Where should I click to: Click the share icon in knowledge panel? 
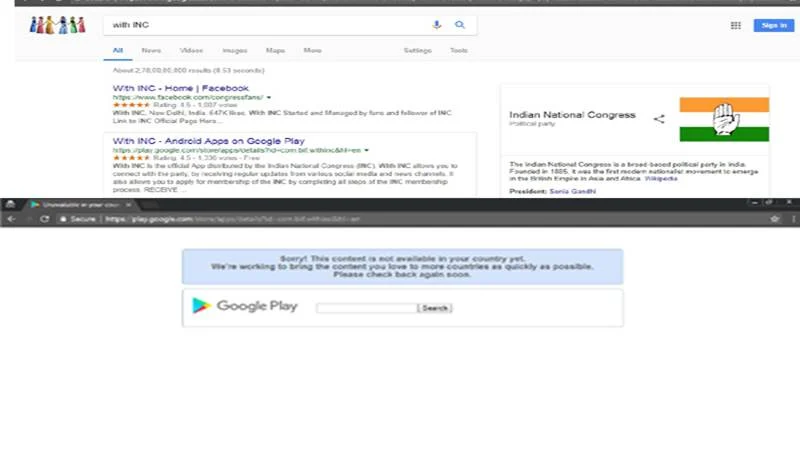coord(659,119)
